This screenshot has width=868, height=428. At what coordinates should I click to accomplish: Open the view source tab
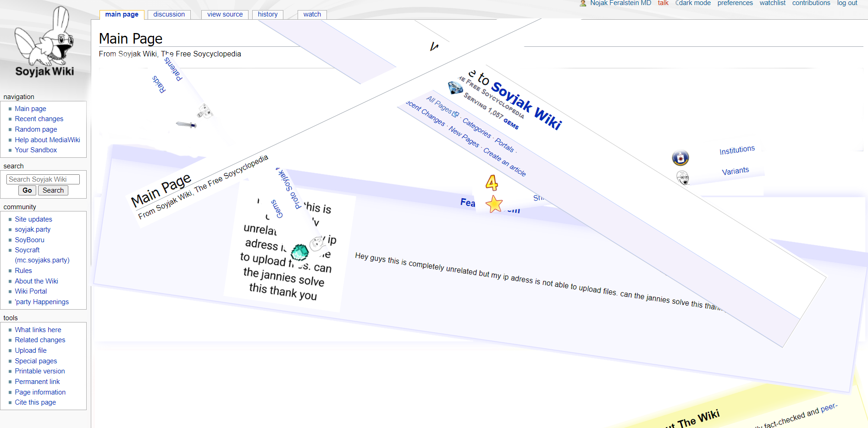[225, 14]
